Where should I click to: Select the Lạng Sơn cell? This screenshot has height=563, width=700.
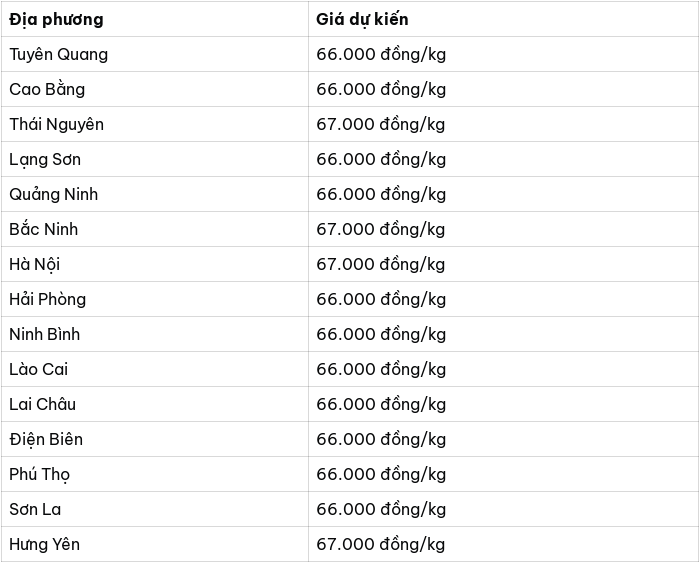[x=154, y=159]
